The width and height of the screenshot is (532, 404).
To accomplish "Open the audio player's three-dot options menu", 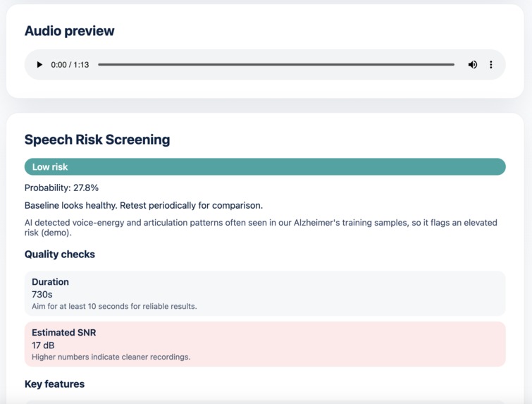I will [x=490, y=64].
